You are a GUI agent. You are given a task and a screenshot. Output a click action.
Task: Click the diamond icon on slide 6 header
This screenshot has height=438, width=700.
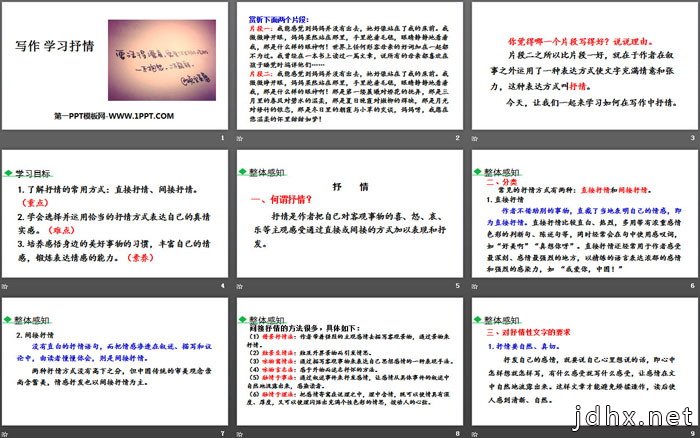(x=477, y=159)
